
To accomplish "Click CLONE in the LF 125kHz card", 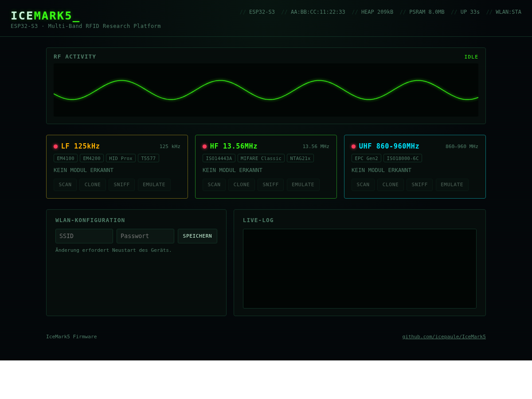I will [x=93, y=185].
